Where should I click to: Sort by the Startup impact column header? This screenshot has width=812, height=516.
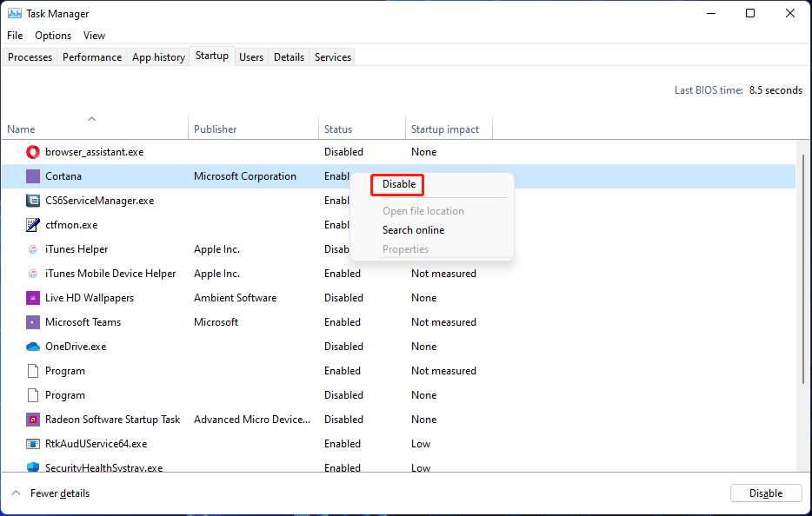tap(449, 128)
